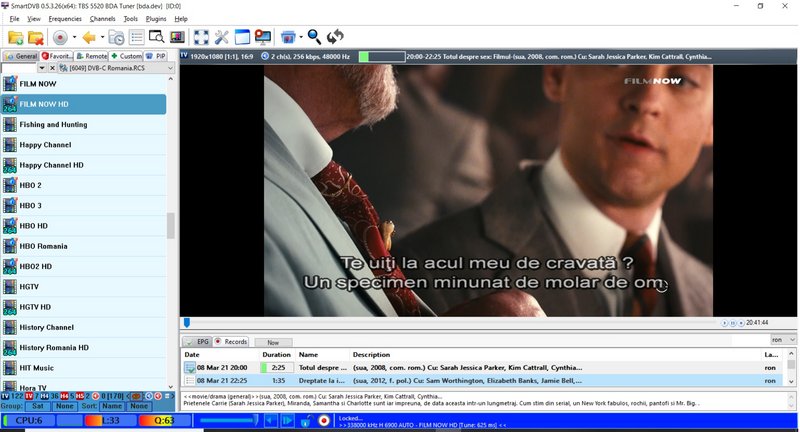This screenshot has height=432, width=800.
Task: Select the FILM NOW channel
Action: tap(84, 84)
